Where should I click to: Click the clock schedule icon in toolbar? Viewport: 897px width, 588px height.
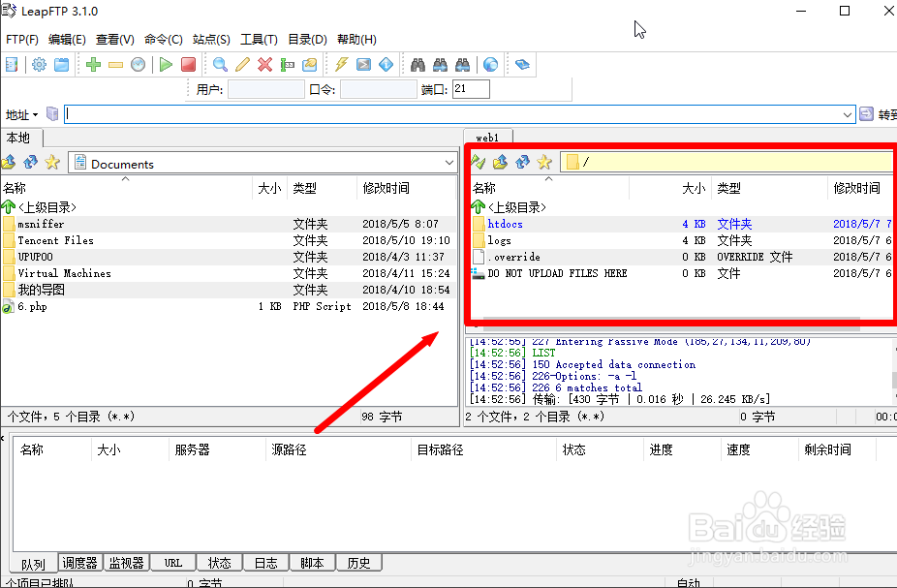click(x=138, y=65)
